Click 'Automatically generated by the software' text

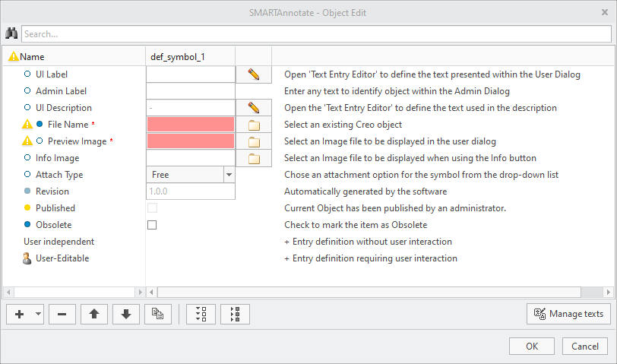(365, 191)
